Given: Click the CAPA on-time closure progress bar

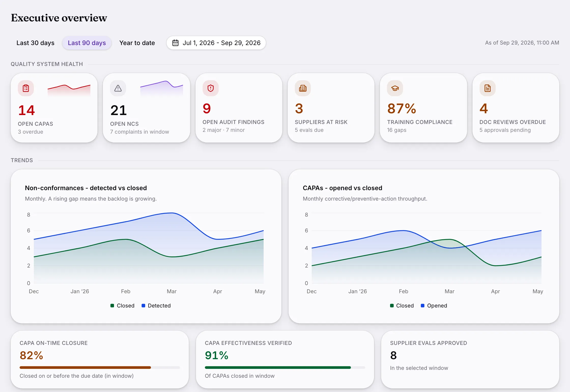Looking at the screenshot, I should [x=100, y=368].
